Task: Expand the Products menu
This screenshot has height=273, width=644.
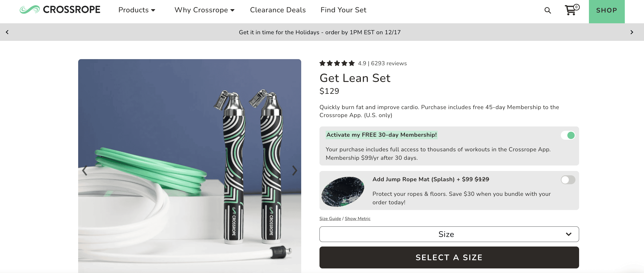Action: coord(137,10)
